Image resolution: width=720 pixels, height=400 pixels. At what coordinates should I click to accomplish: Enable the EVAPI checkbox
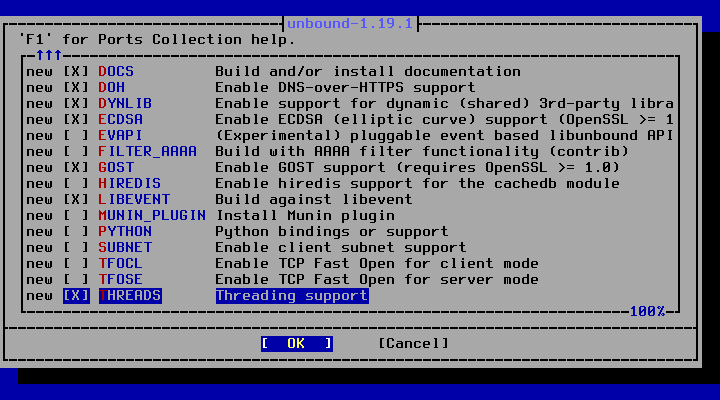click(76, 136)
